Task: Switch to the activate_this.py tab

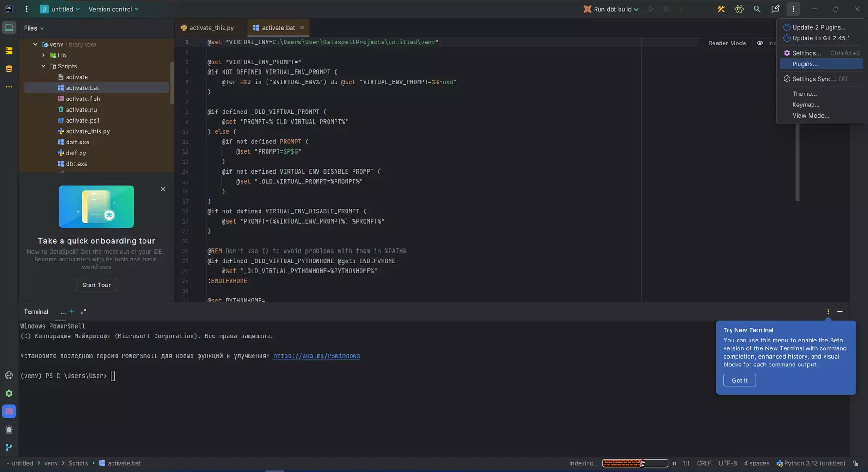Action: [211, 28]
